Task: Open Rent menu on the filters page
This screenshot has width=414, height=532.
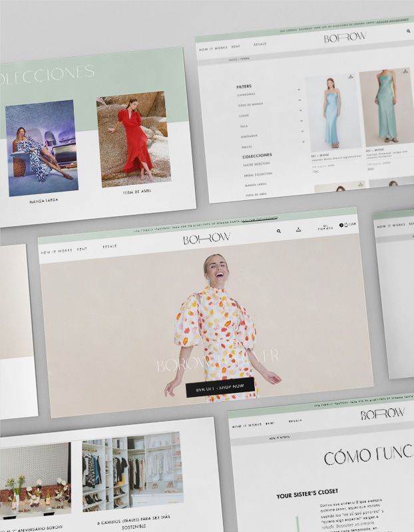Action: click(x=236, y=47)
